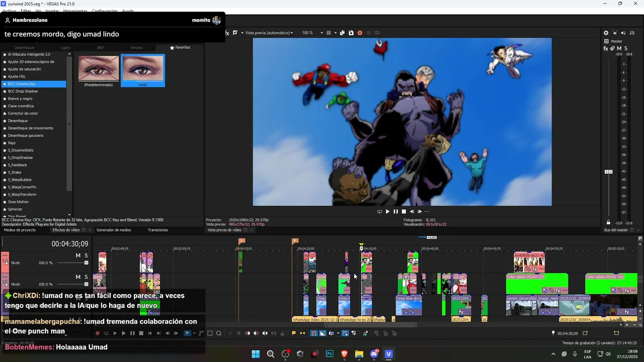
Task: Go to end of project
Action: 158,333
